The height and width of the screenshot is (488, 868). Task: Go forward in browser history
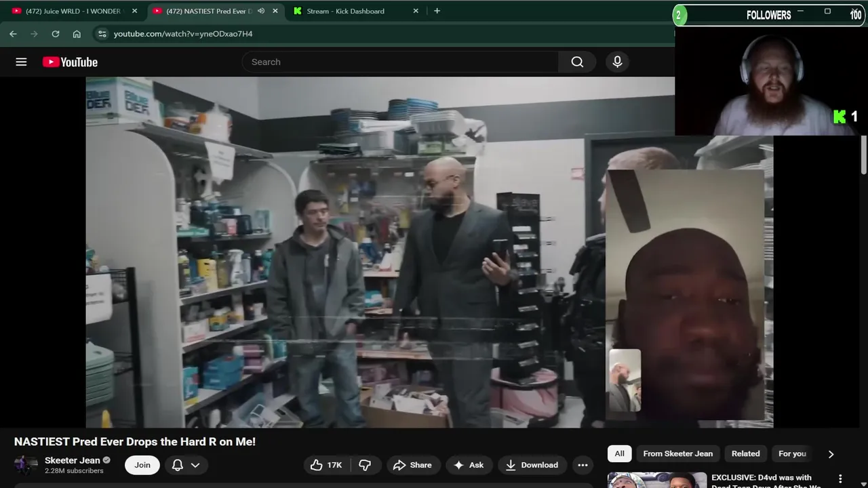pyautogui.click(x=34, y=34)
